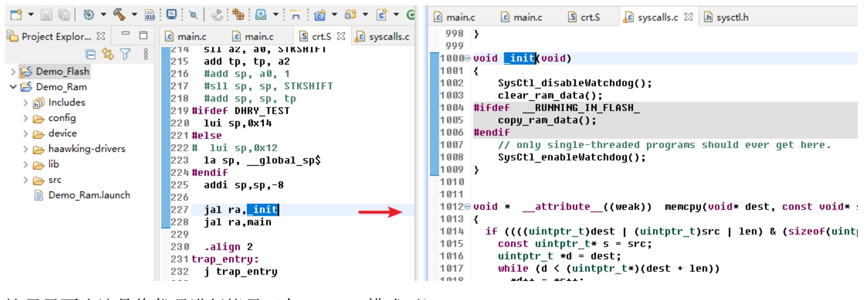Click the Build hammer icon
The height and width of the screenshot is (300, 868).
pos(119,15)
